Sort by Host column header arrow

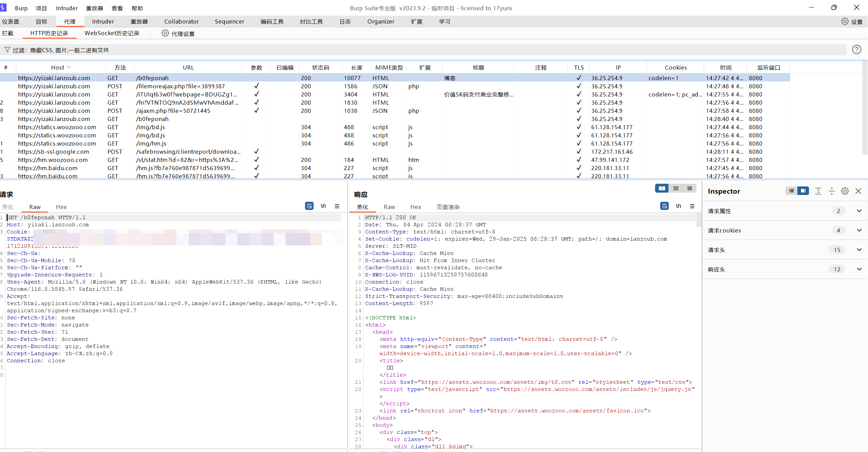click(69, 67)
